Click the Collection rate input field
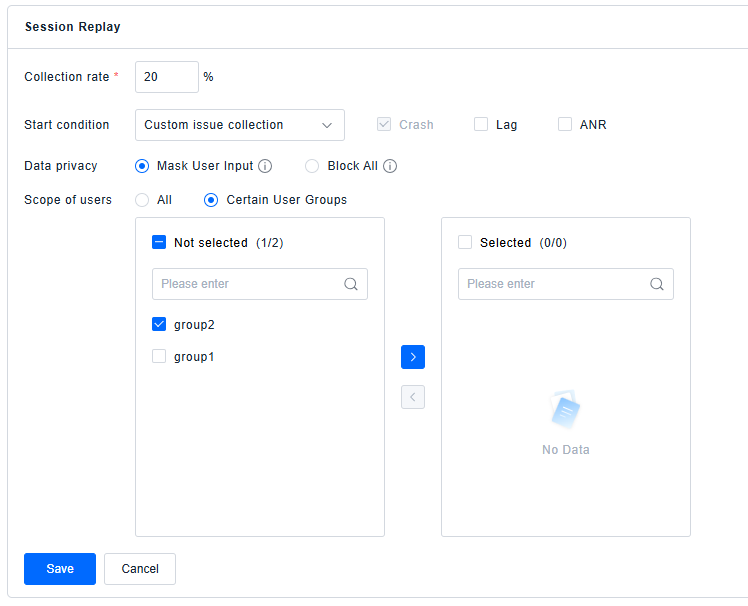The width and height of the screenshot is (748, 606). click(x=166, y=77)
